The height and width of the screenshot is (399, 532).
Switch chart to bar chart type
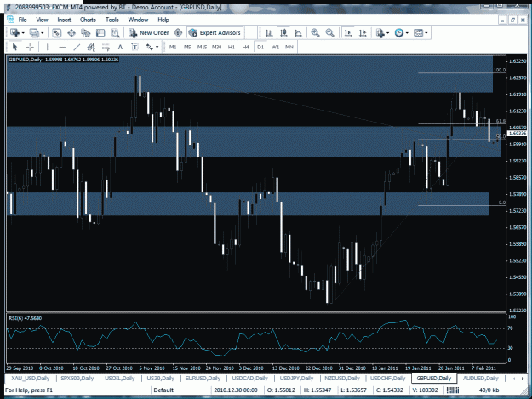pyautogui.click(x=269, y=33)
